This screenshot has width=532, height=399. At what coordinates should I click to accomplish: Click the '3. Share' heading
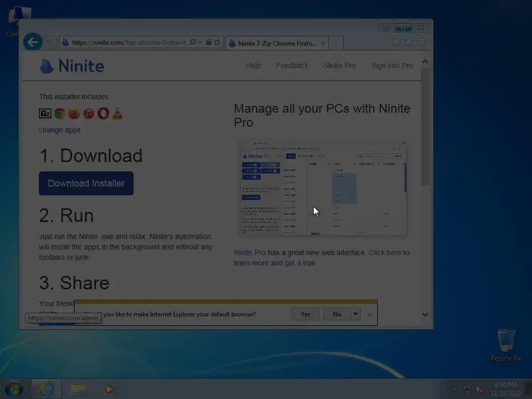click(74, 283)
